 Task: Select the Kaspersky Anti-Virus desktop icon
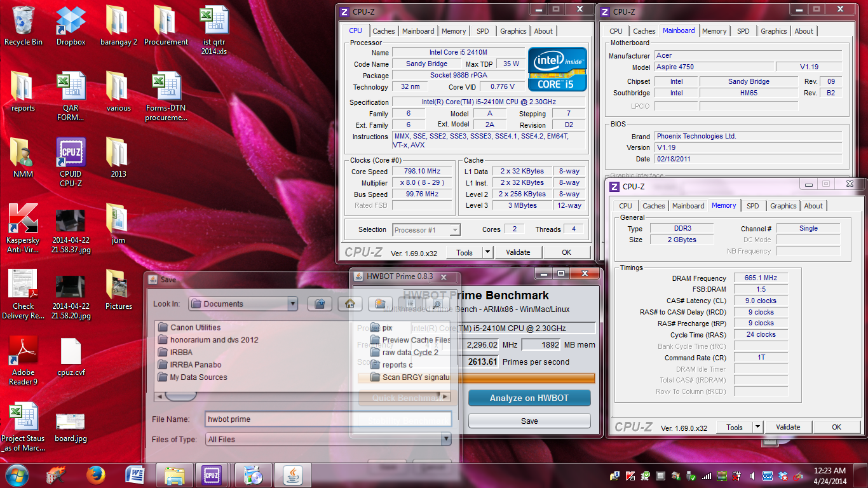coord(23,229)
